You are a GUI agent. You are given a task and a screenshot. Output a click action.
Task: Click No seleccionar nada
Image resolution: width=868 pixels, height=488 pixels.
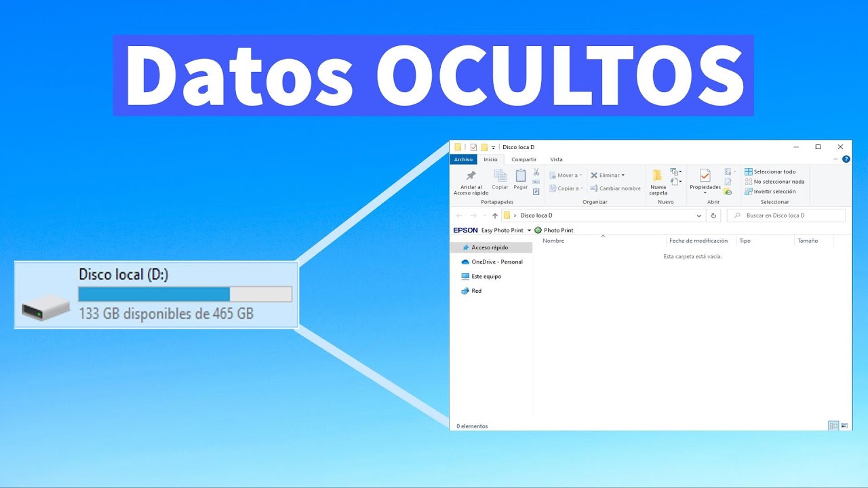(774, 182)
